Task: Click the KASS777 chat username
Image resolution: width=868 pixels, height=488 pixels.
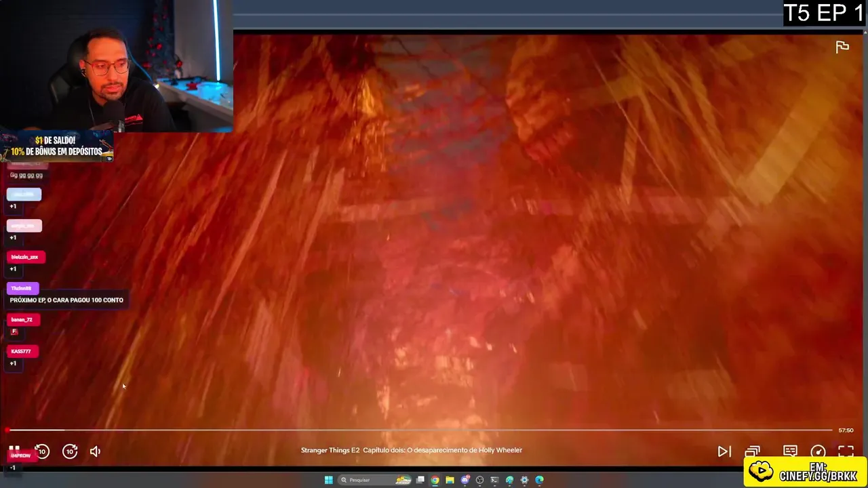Action: tap(21, 351)
